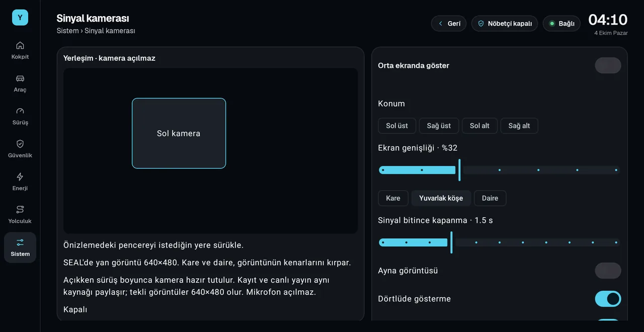Screen dimensions: 644x332
Task: Click the Konum label
Action: coord(391,104)
